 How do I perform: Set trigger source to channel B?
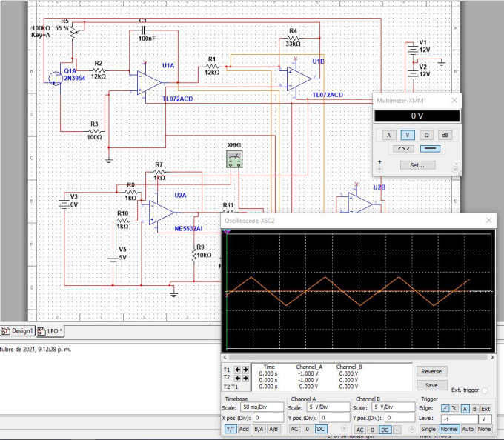(474, 409)
